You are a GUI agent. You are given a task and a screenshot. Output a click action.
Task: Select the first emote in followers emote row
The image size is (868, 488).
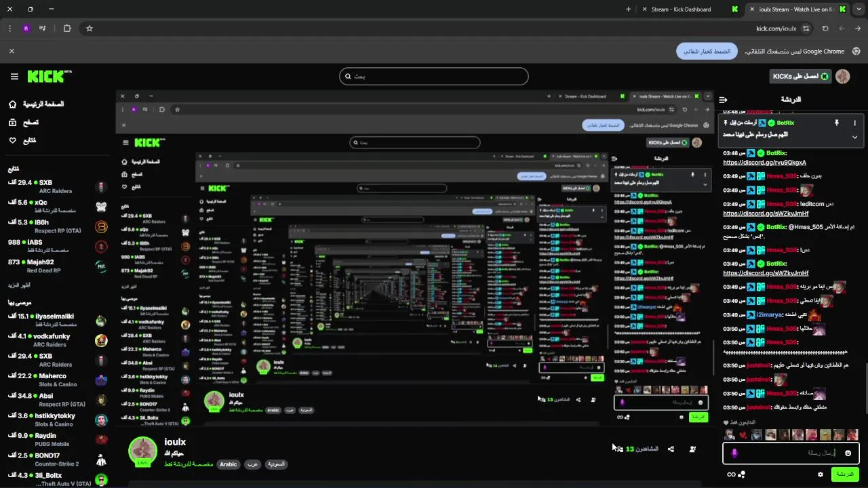coord(730,435)
